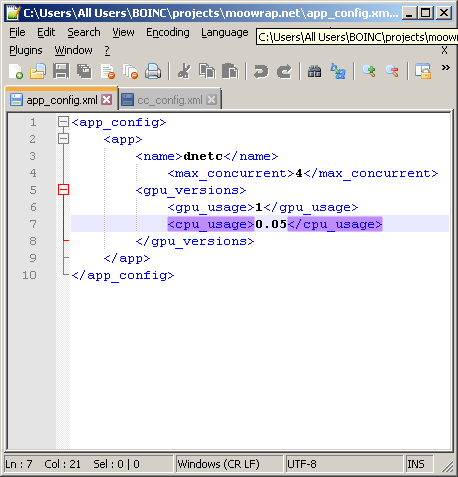Open the Encoding menu
This screenshot has height=477, width=458.
168,33
